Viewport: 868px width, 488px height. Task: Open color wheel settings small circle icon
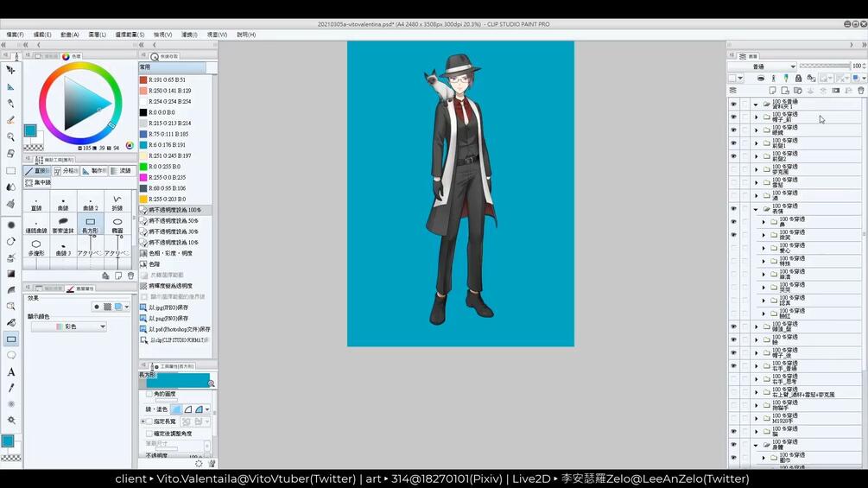click(130, 145)
